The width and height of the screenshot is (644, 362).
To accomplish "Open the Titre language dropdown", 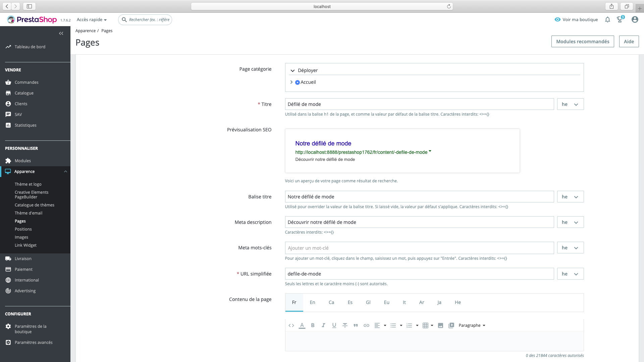I will click(x=570, y=104).
